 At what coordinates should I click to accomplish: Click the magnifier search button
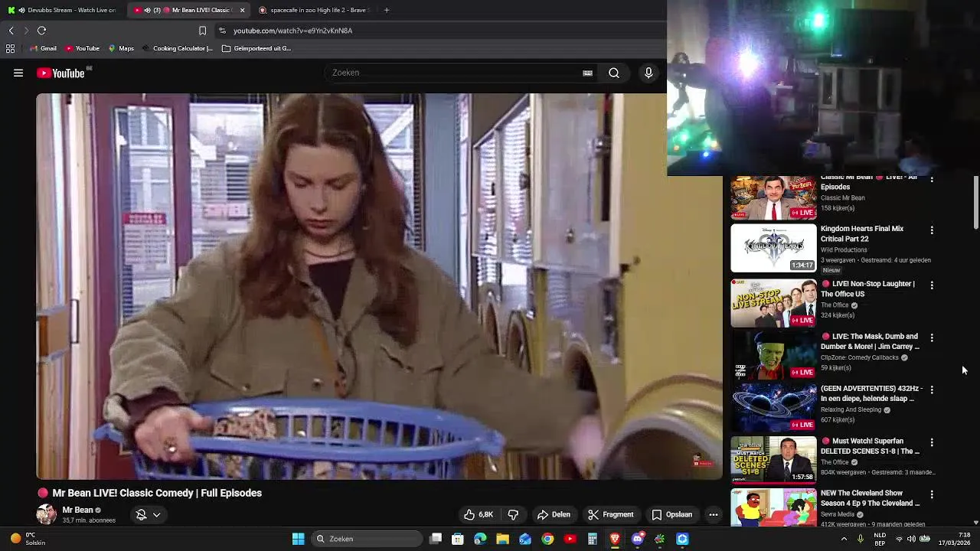614,73
